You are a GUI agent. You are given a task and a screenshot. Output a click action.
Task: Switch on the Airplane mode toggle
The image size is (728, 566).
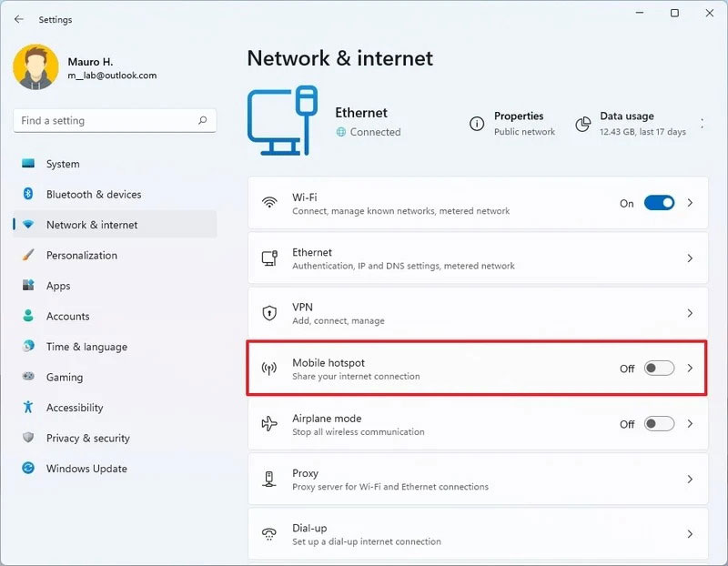659,424
